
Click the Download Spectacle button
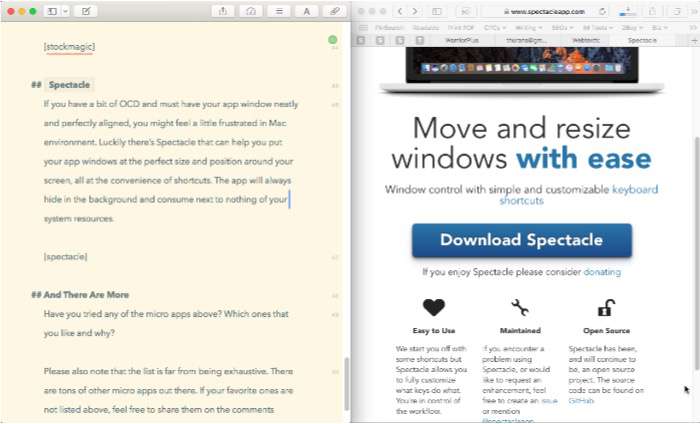521,240
